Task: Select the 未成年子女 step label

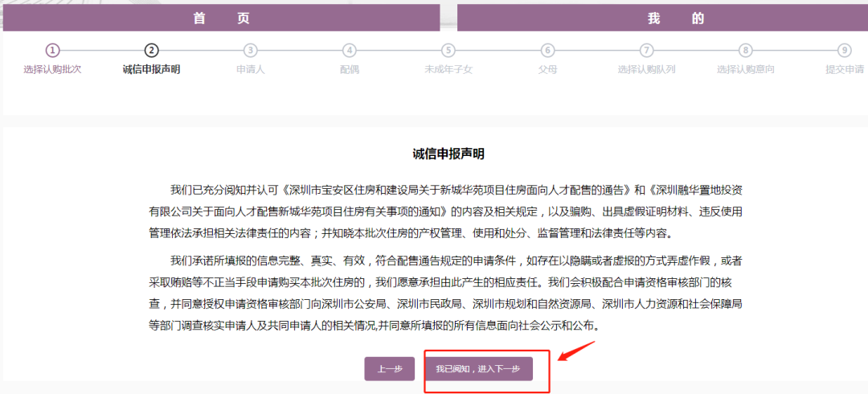Action: [448, 70]
